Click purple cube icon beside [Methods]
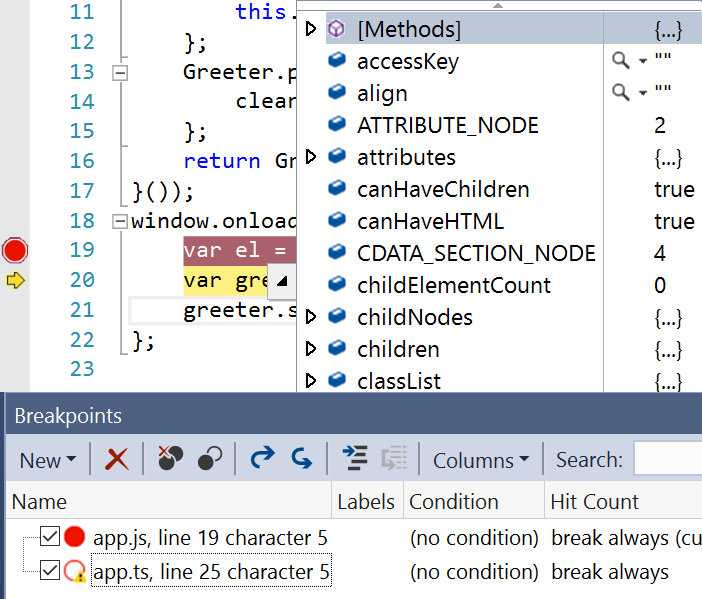702x599 pixels. pos(336,29)
